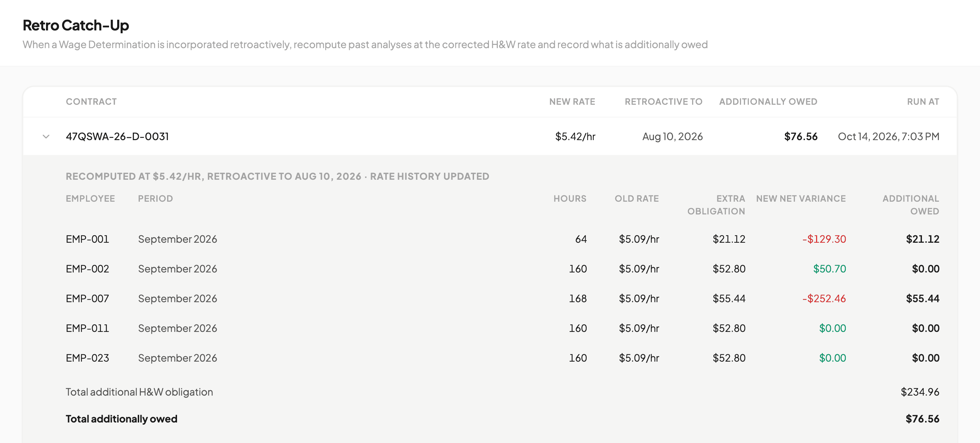Click the 168 hours value for EMP-007
This screenshot has width=980, height=443.
[578, 299]
